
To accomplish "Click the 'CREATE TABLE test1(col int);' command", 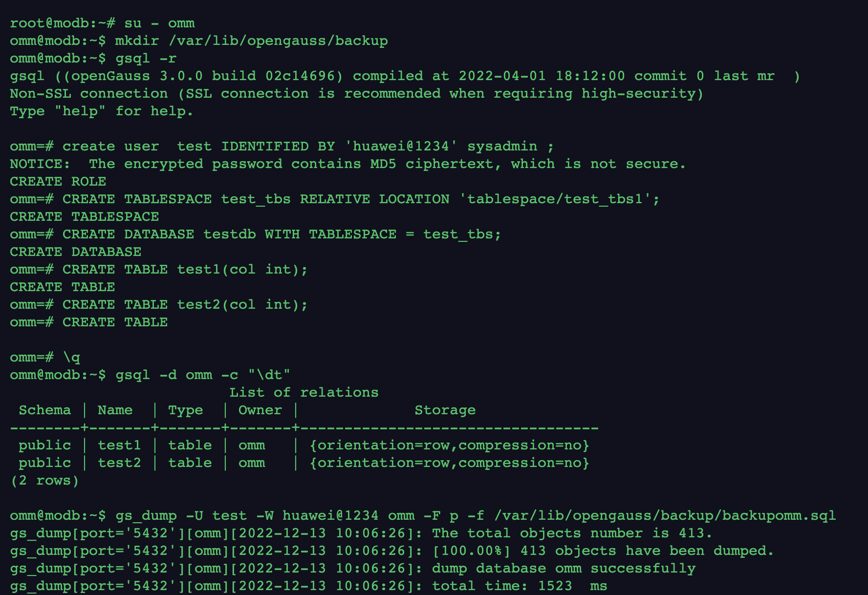I will click(x=185, y=269).
